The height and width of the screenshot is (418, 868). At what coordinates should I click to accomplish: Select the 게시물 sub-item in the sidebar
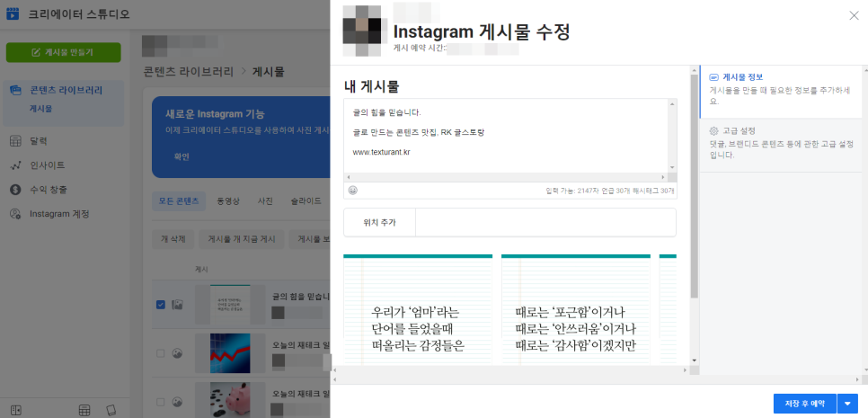pos(41,109)
